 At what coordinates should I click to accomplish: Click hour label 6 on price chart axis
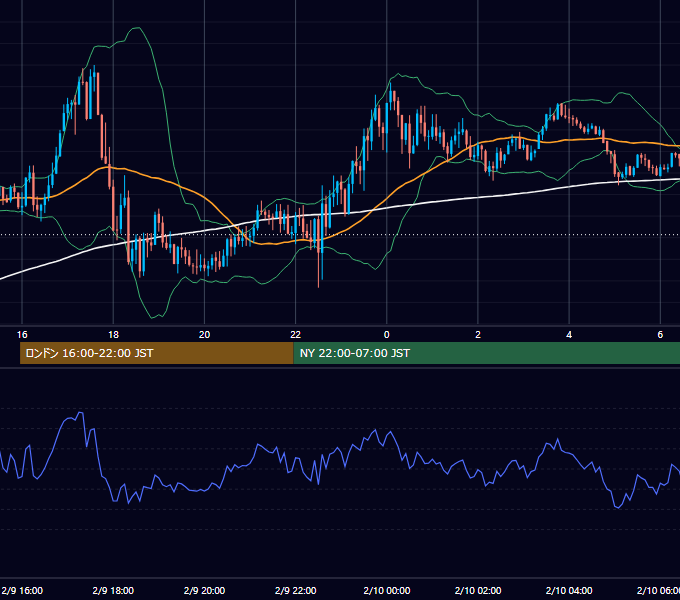coord(660,335)
